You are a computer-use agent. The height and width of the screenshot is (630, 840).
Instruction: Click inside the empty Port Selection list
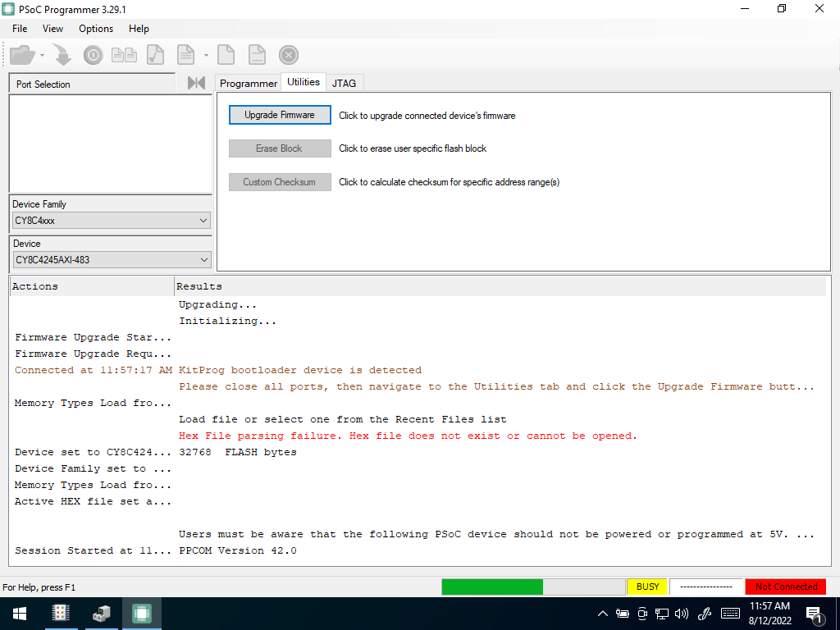[111, 144]
